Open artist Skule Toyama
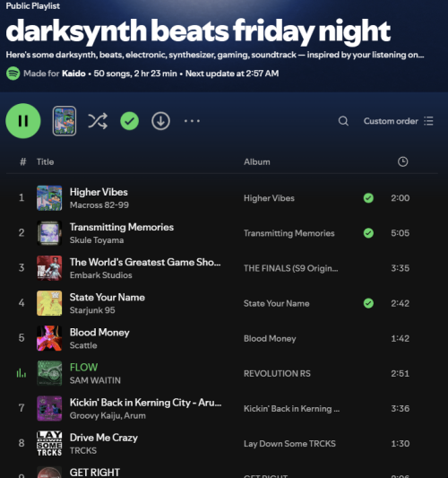 tap(97, 240)
